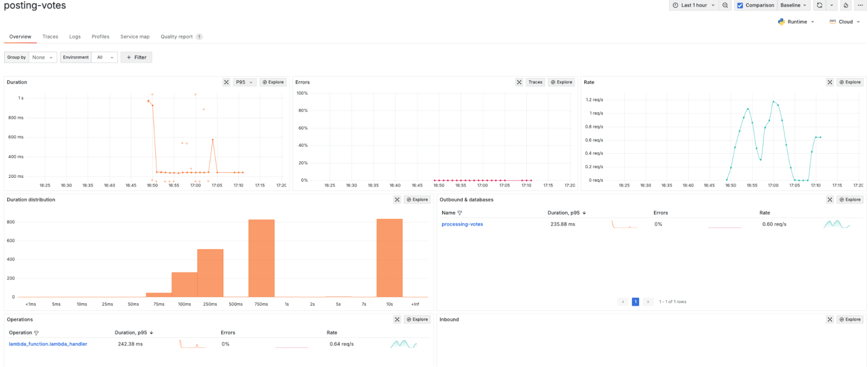Click sort arrow on Operations Duration, p95 column
This screenshot has height=367, width=868.
pyautogui.click(x=152, y=333)
